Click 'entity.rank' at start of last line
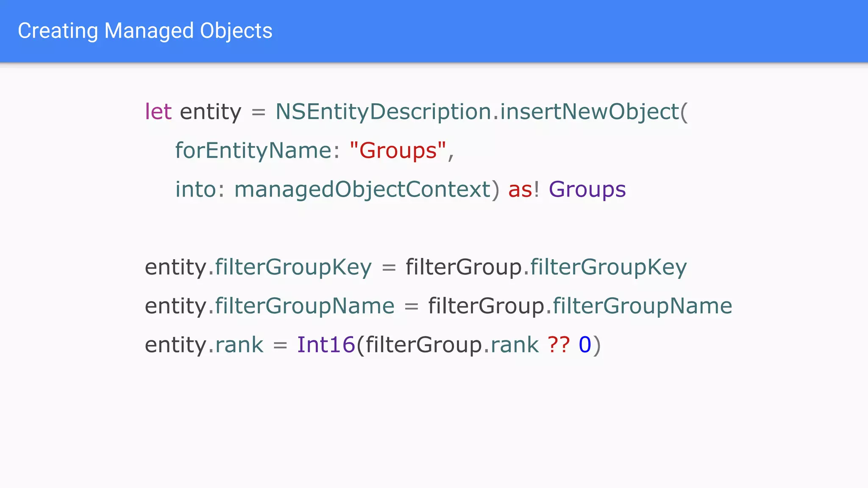Viewport: 868px width, 488px height. click(x=204, y=345)
